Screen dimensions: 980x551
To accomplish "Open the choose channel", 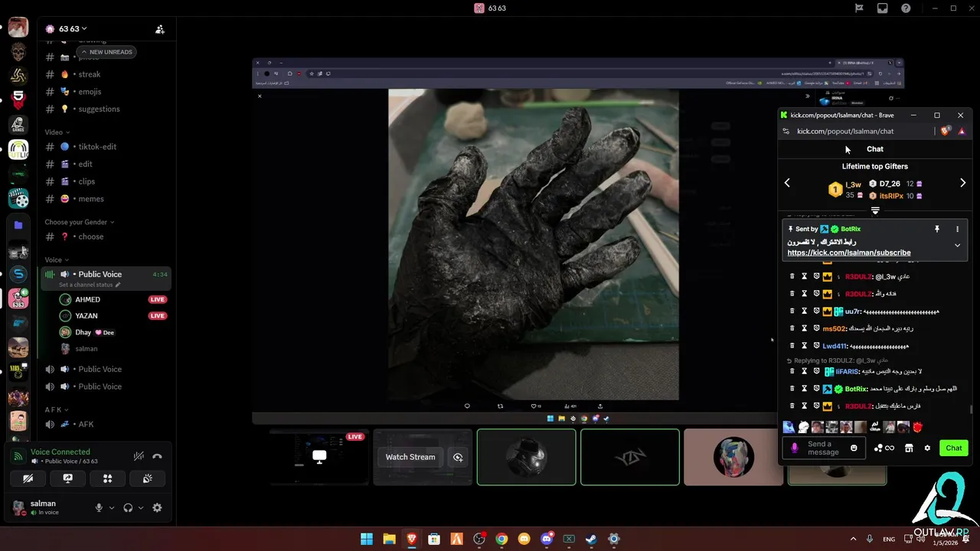I will (106, 236).
